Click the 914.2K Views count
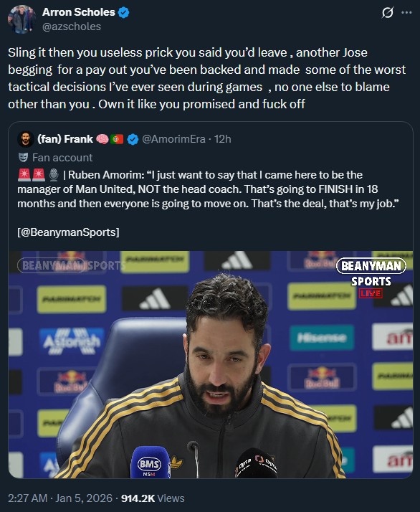The height and width of the screenshot is (512, 420). click(x=153, y=498)
